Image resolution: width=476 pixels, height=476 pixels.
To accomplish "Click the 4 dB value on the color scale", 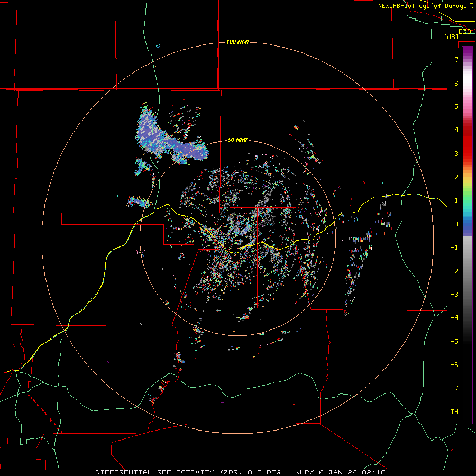I will [456, 130].
